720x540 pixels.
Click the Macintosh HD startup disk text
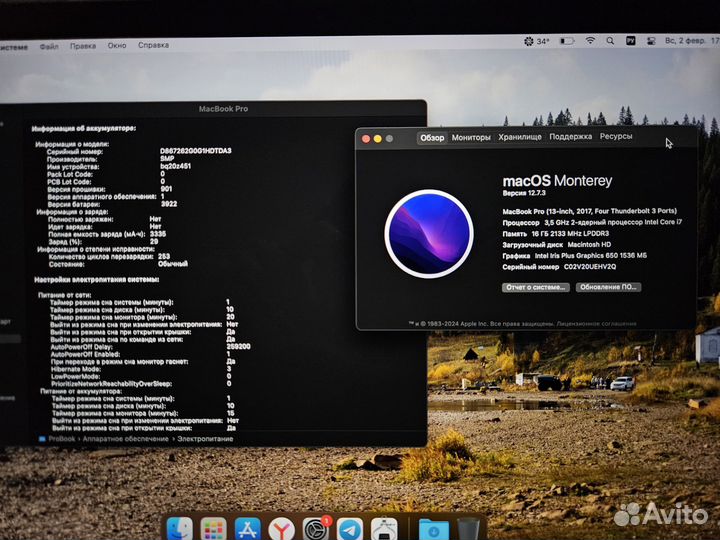pos(589,245)
